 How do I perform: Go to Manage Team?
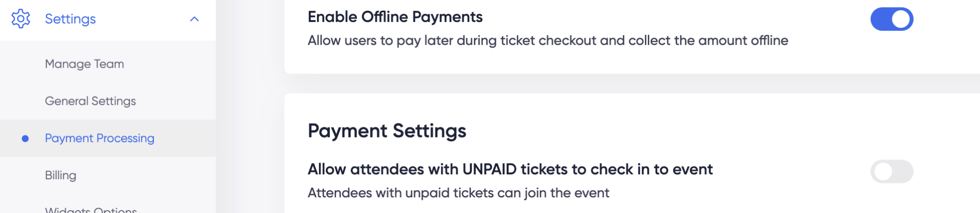(x=84, y=64)
